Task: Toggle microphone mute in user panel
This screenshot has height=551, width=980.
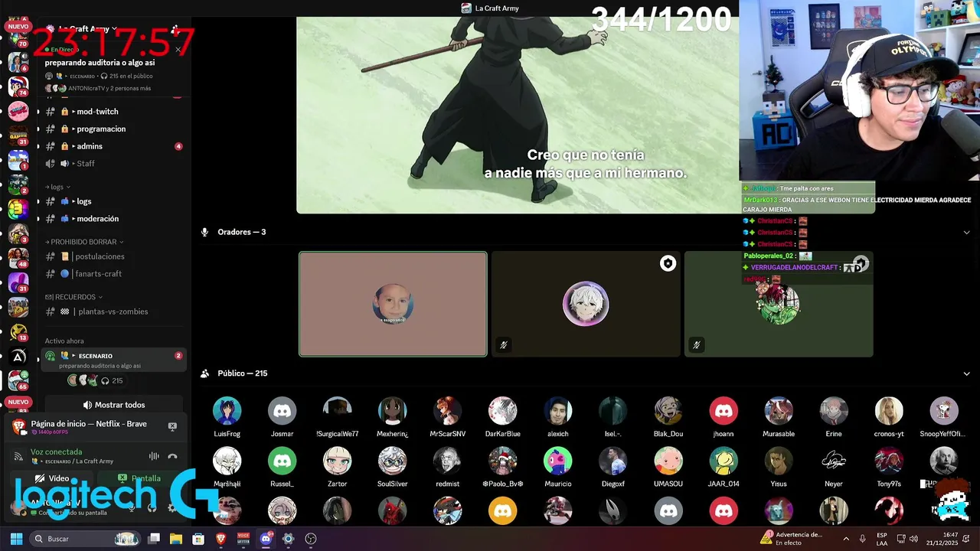Action: (x=131, y=507)
